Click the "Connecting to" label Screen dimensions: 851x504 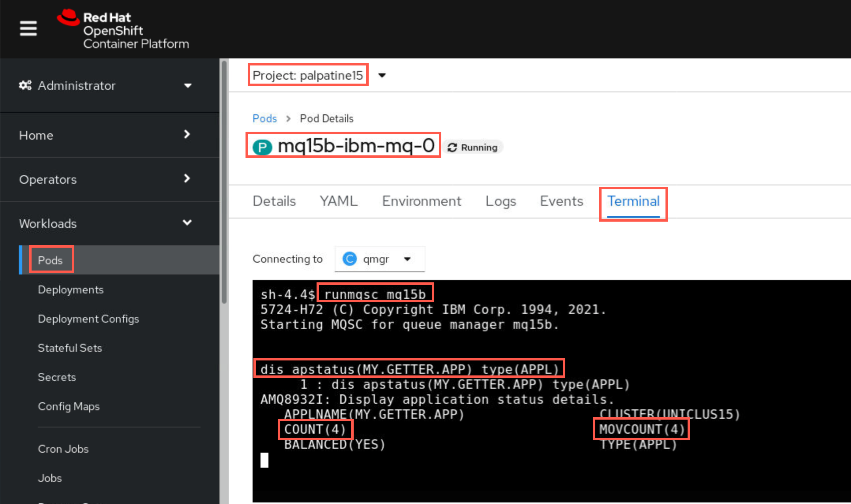tap(288, 259)
